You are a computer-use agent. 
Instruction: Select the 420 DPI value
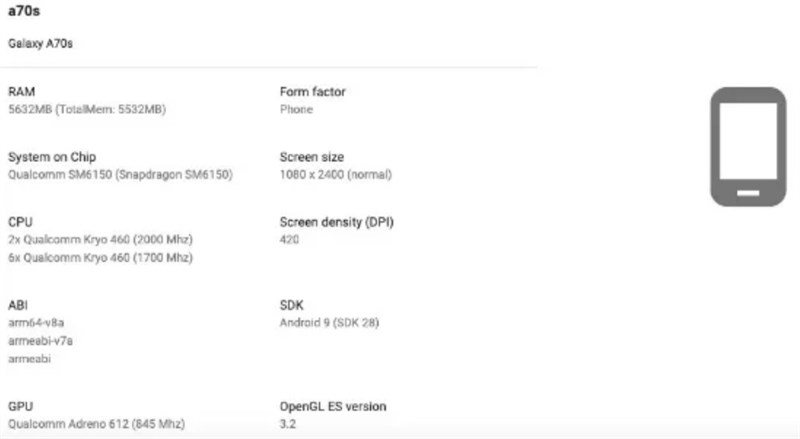pyautogui.click(x=290, y=240)
